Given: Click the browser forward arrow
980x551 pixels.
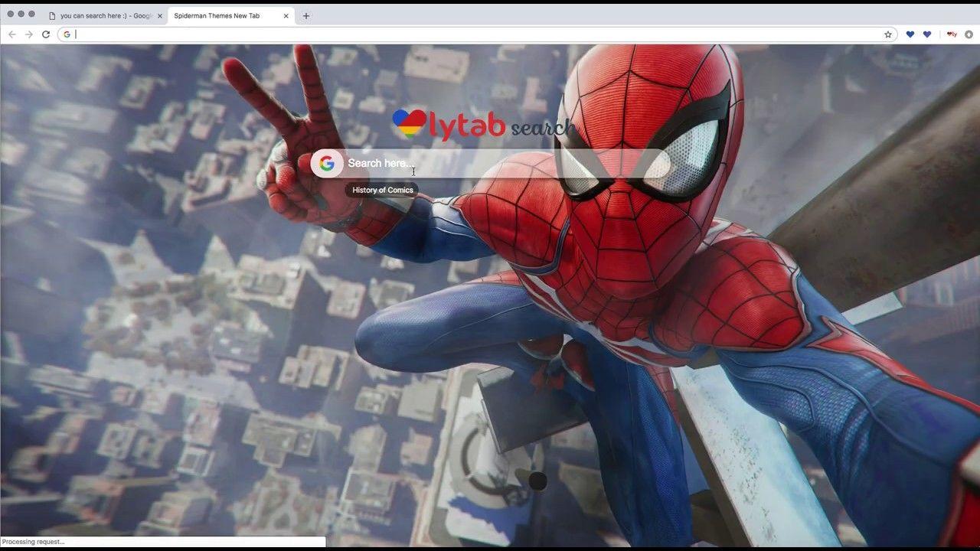Looking at the screenshot, I should point(29,34).
